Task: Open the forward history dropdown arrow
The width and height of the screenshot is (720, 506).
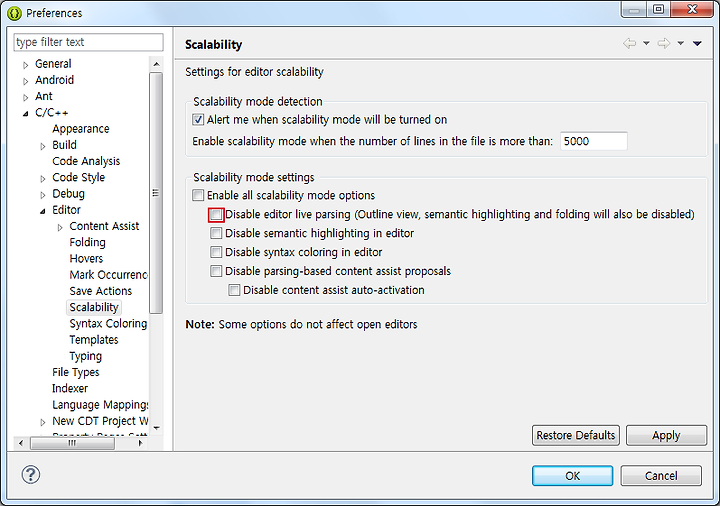Action: tap(681, 44)
